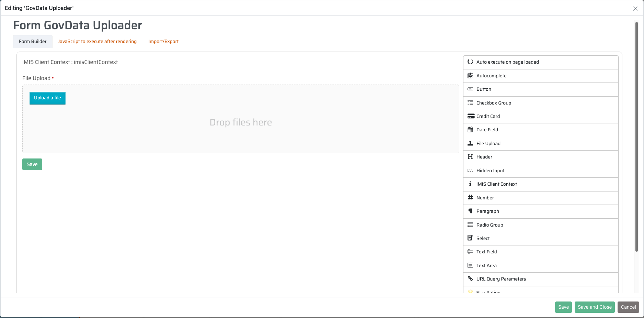Click the File Upload arrow icon
This screenshot has height=318, width=644.
[470, 143]
